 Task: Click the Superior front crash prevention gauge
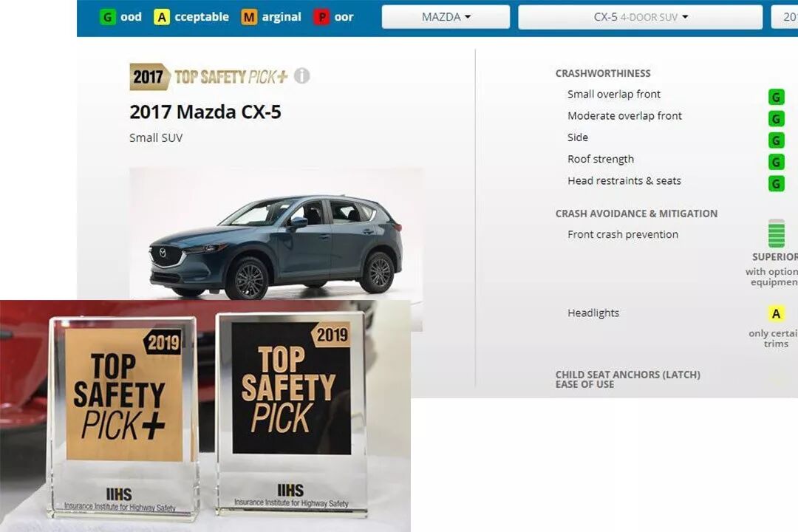pos(776,233)
